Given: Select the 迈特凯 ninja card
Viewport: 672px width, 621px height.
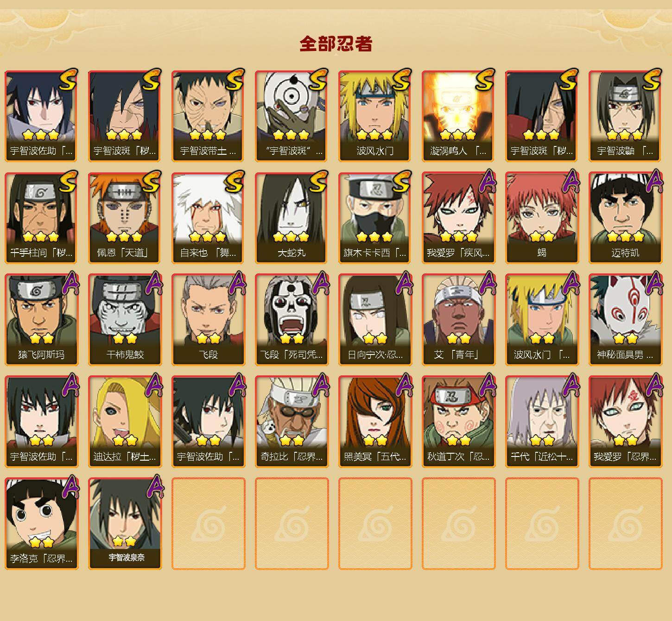Looking at the screenshot, I should pyautogui.click(x=625, y=218).
